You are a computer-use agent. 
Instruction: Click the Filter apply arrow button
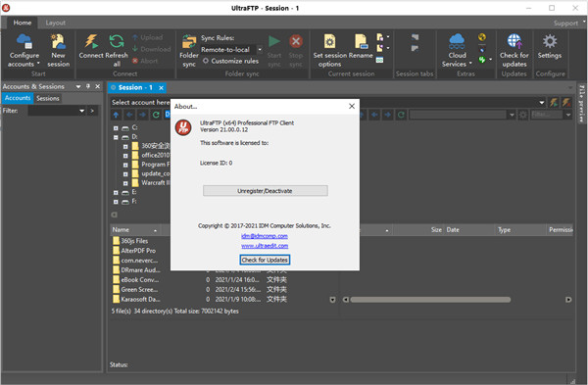tap(92, 111)
